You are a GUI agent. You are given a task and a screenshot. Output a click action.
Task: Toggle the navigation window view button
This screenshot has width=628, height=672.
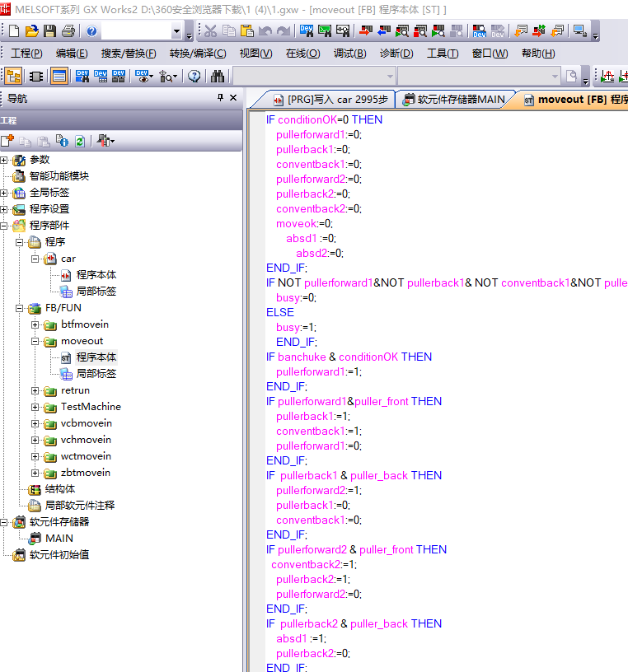click(13, 76)
